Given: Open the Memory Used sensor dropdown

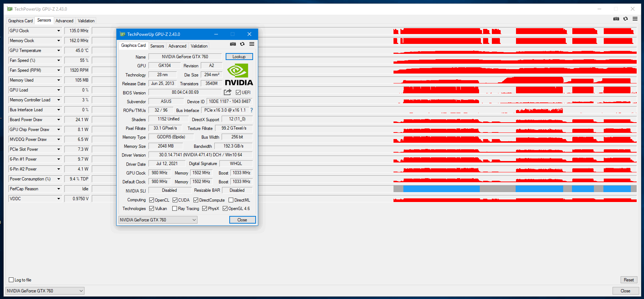Looking at the screenshot, I should [x=59, y=80].
